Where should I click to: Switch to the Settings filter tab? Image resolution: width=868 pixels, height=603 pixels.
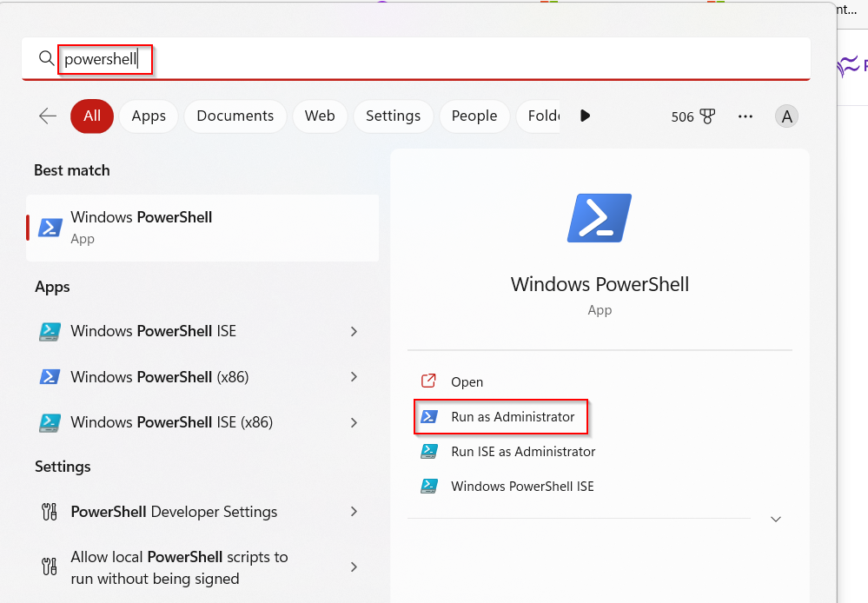393,116
